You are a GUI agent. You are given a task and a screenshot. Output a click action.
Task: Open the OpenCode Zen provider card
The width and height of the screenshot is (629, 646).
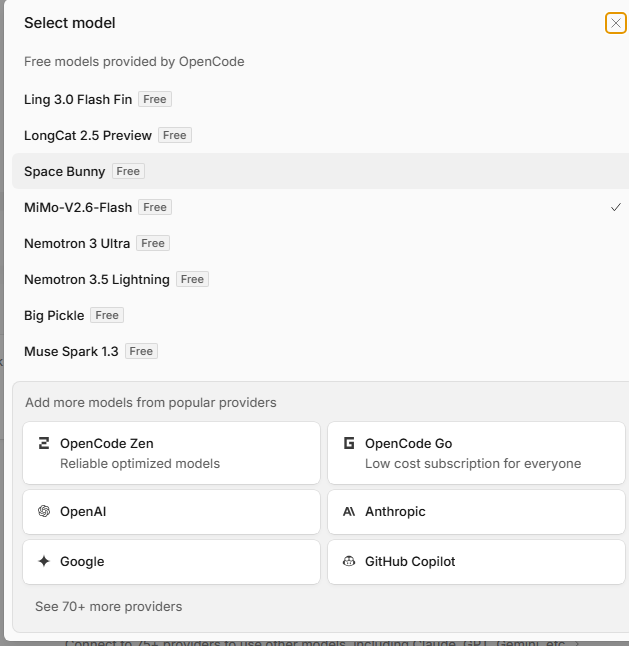coord(171,453)
